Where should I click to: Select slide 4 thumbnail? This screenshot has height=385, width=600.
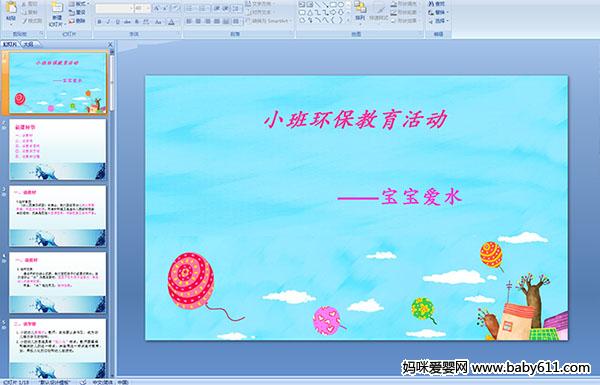pos(58,282)
